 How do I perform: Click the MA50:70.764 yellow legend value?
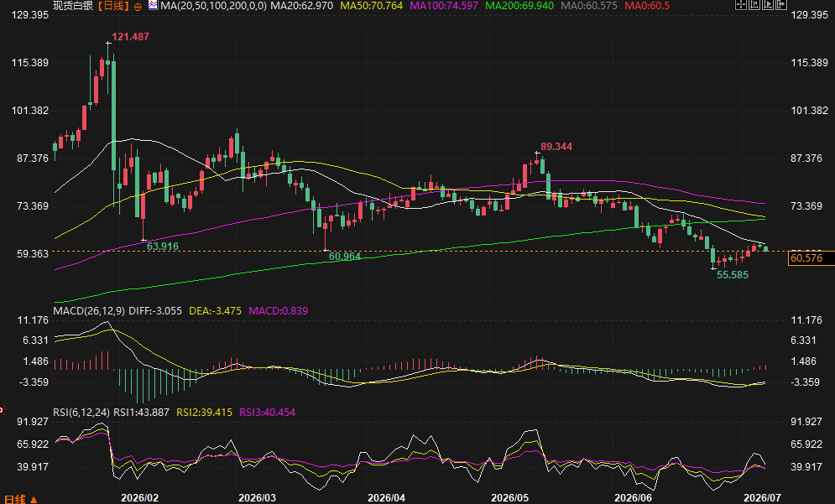371,6
